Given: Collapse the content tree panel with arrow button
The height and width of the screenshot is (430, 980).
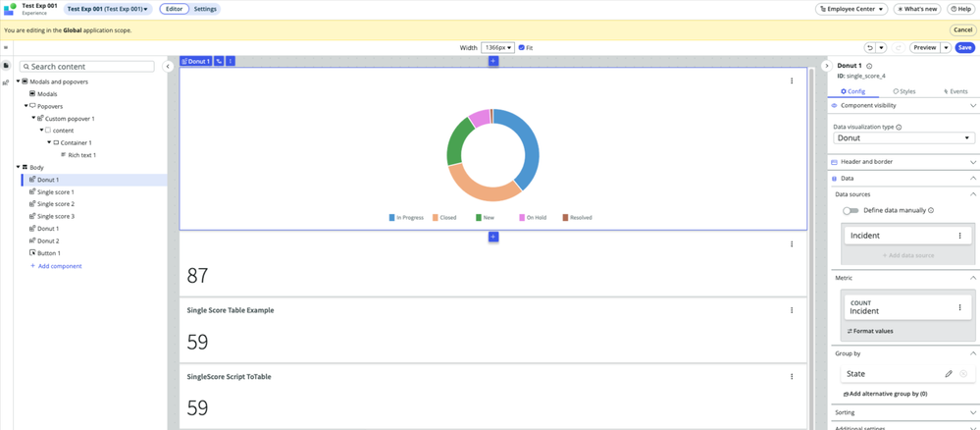Looking at the screenshot, I should [168, 67].
